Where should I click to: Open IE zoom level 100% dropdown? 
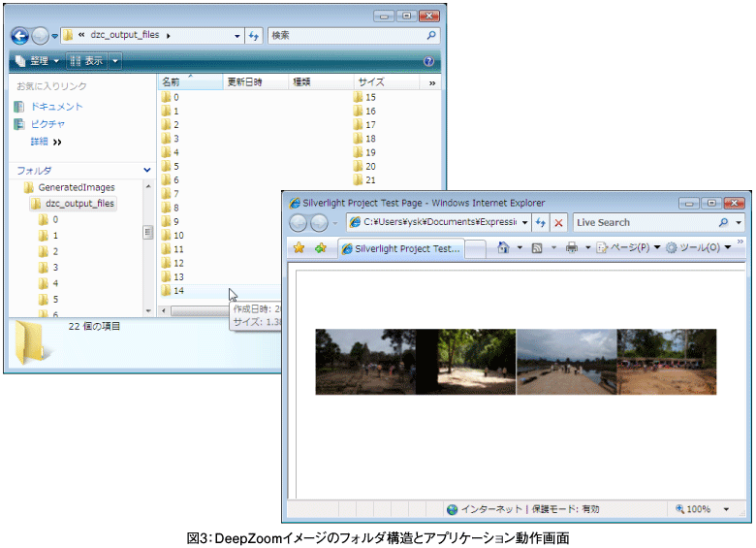point(726,509)
